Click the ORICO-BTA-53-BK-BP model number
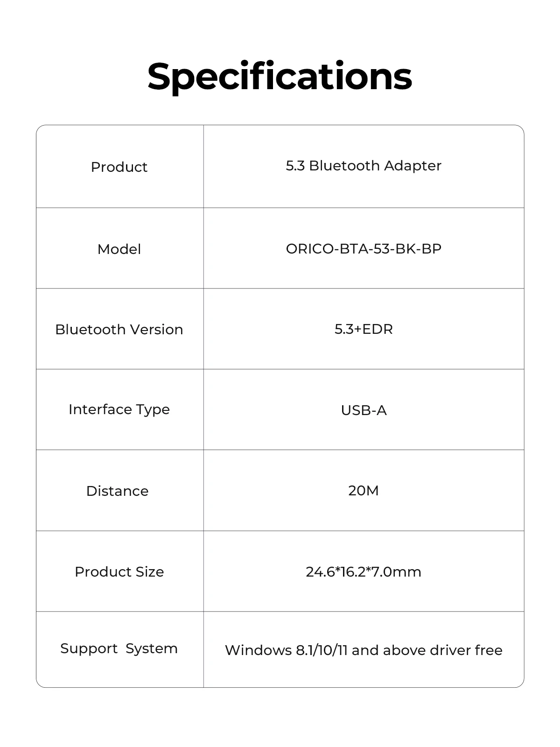Image resolution: width=560 pixels, height=747 pixels. click(x=363, y=248)
